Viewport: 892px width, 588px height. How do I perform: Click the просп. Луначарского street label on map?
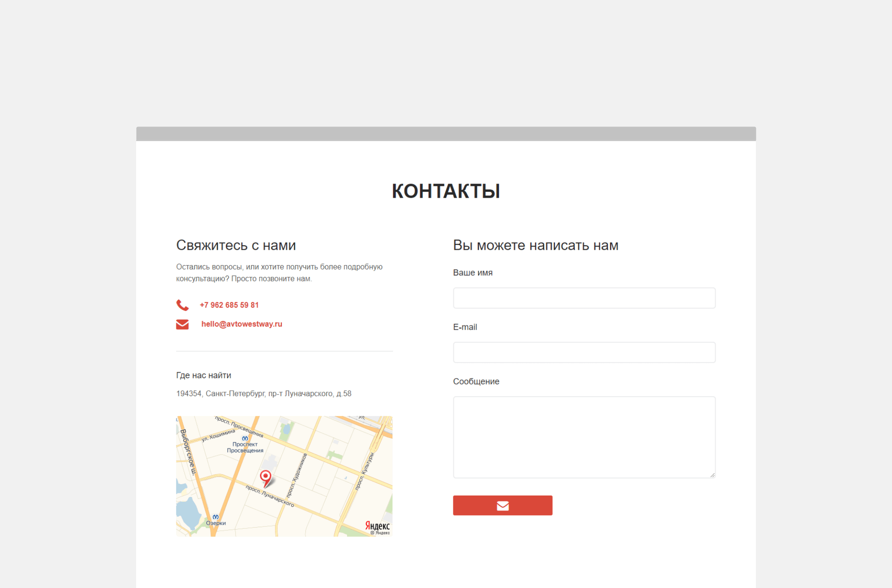270,496
